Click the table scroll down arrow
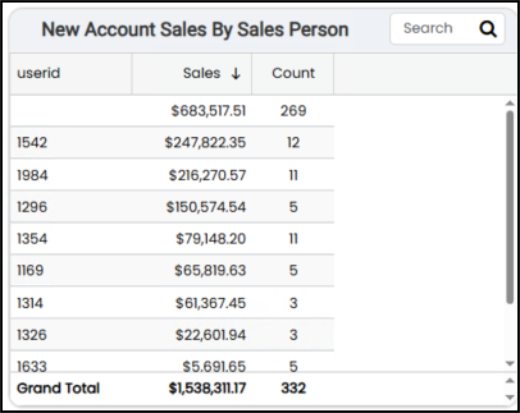 [x=510, y=363]
